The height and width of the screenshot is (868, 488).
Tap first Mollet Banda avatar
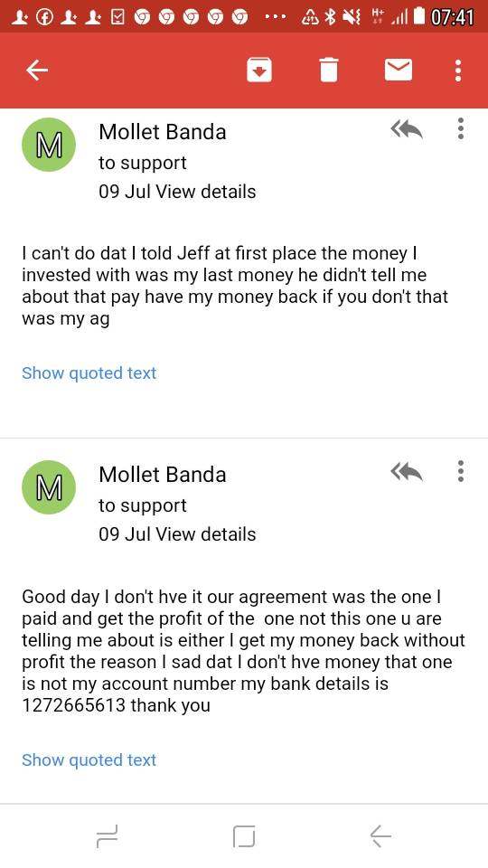(x=49, y=145)
